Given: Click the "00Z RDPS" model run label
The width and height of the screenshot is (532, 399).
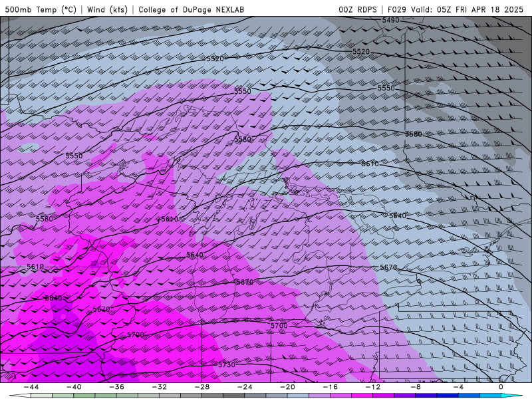Looking at the screenshot, I should [x=358, y=9].
